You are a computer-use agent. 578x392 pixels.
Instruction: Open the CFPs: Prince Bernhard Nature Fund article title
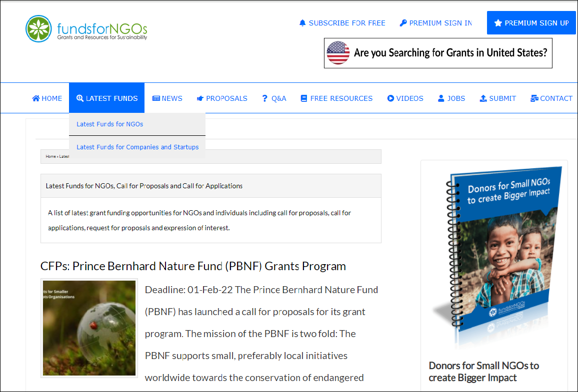[x=193, y=266]
